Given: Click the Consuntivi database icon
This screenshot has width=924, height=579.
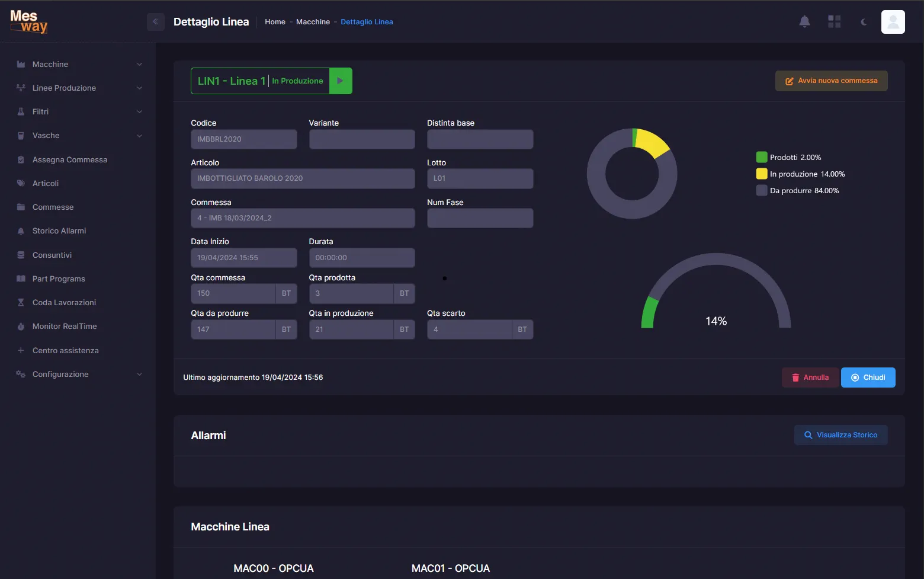Looking at the screenshot, I should coord(21,255).
